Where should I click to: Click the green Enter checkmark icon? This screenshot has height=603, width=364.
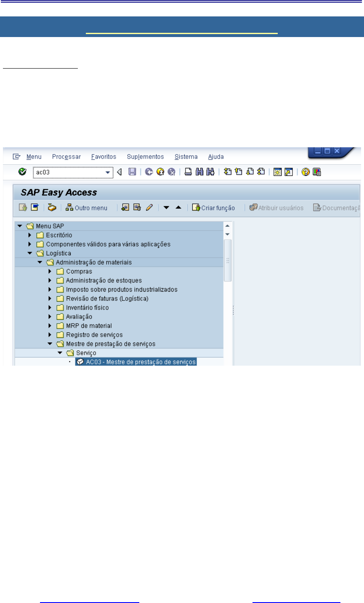pyautogui.click(x=23, y=172)
